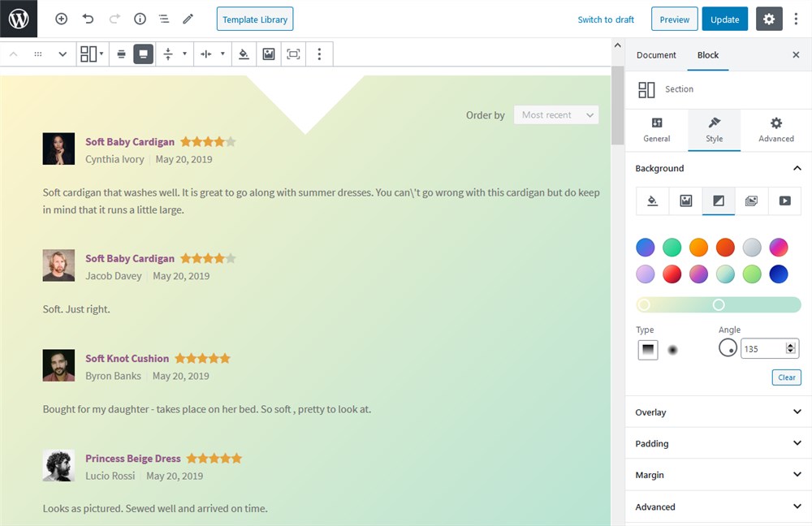Open the Style settings tab
This screenshot has width=812, height=526.
[x=714, y=130]
